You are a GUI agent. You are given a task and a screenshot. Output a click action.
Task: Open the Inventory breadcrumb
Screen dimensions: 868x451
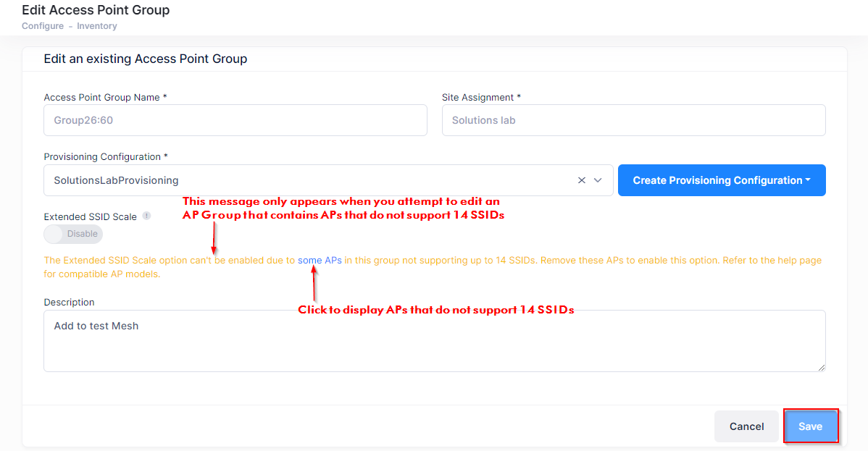(97, 26)
